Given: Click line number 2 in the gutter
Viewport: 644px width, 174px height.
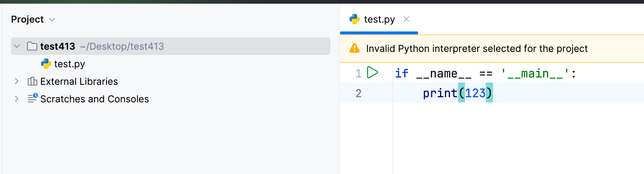Looking at the screenshot, I should (x=359, y=93).
